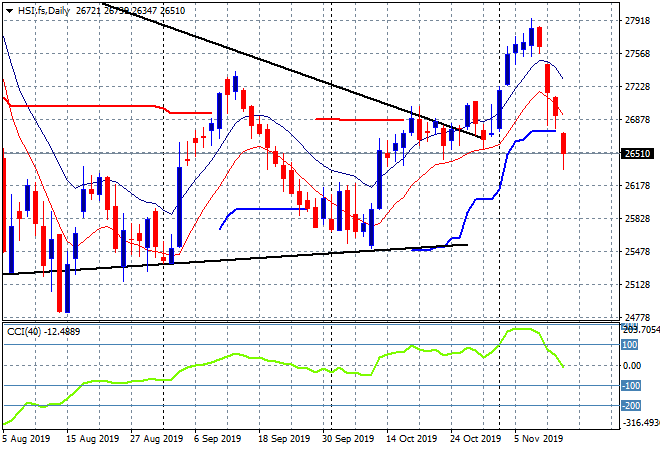660x450 pixels.
Task: Click the 24778 price axis label
Action: pos(637,317)
